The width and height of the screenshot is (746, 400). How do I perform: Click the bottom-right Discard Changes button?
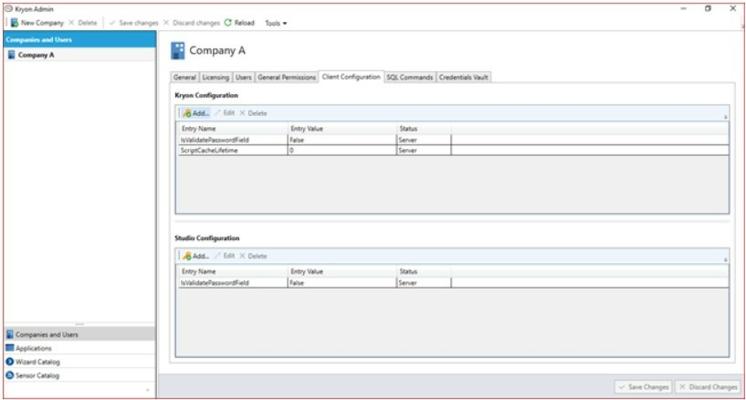(x=707, y=386)
